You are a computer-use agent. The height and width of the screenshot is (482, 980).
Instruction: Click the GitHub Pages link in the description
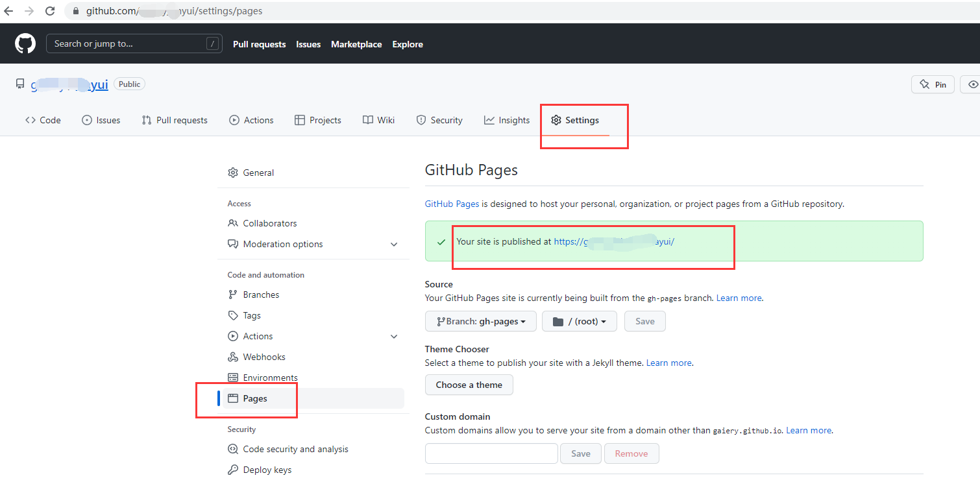click(x=452, y=204)
